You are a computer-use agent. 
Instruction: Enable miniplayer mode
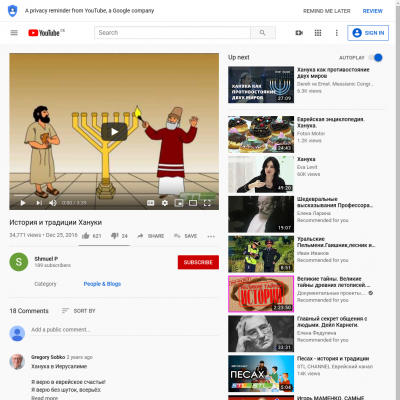(x=179, y=203)
